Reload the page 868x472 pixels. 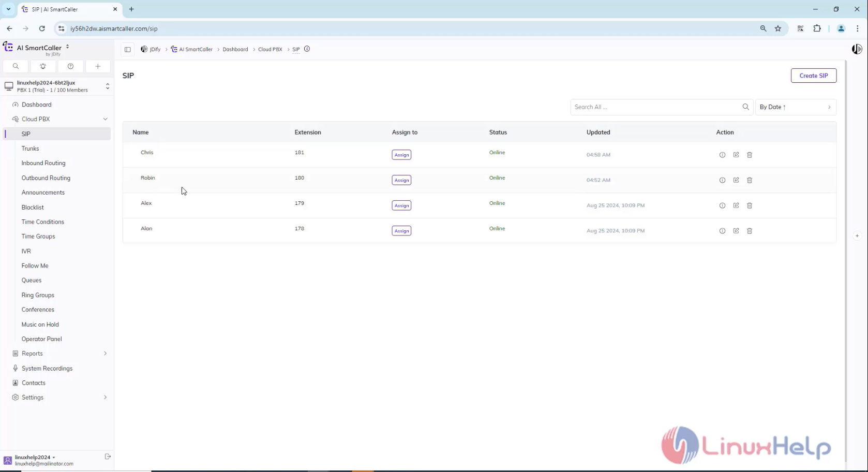42,28
